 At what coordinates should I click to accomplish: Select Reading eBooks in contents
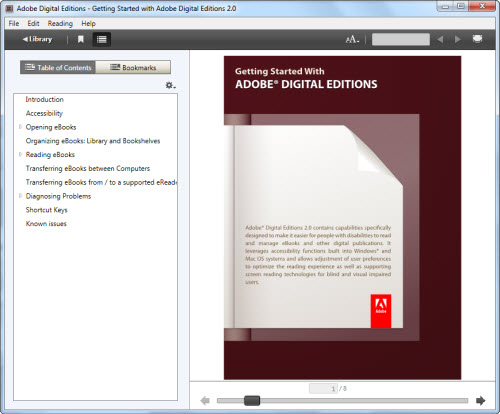(50, 155)
